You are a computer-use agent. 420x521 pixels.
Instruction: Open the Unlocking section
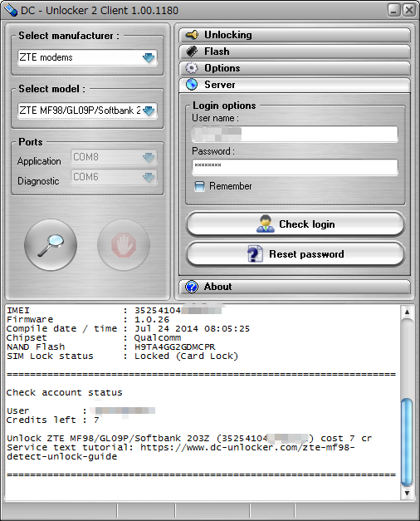point(295,35)
